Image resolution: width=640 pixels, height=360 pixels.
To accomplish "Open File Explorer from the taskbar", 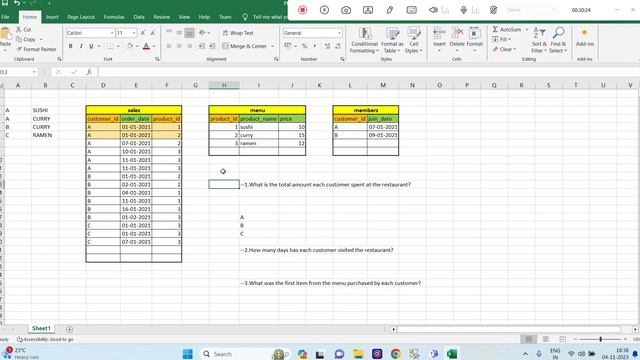I will (x=358, y=353).
